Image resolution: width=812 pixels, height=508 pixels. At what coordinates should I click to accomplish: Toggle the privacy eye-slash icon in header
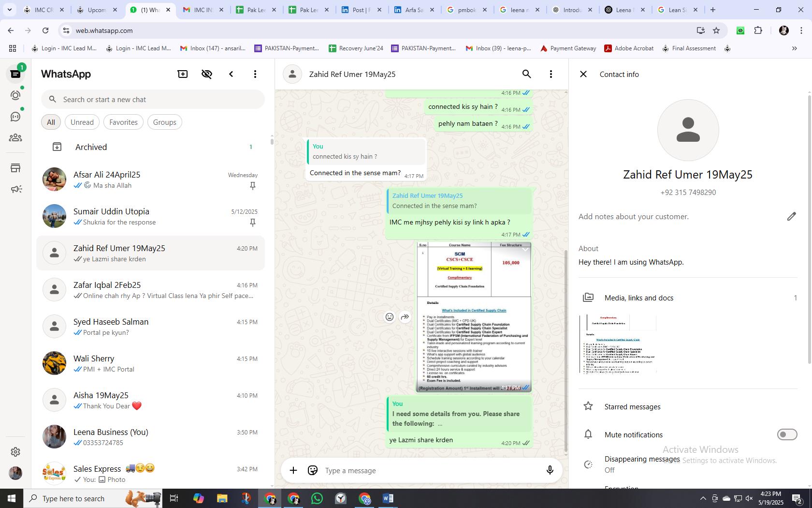click(x=207, y=74)
